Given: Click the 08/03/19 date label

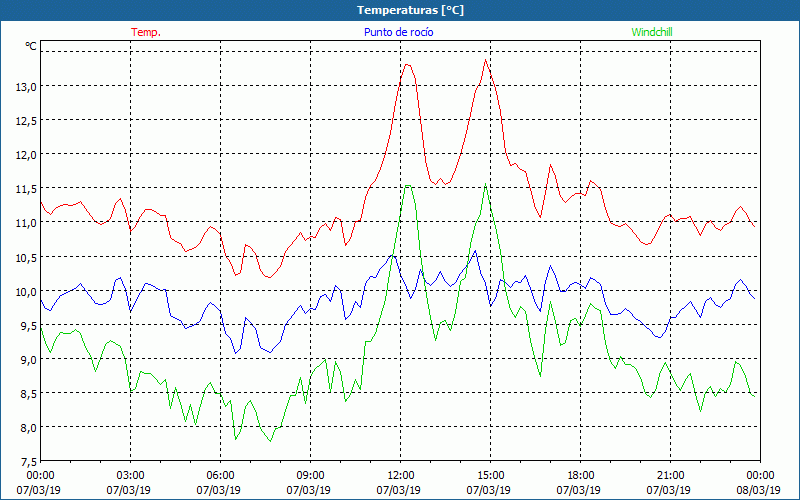Looking at the screenshot, I should 759,490.
